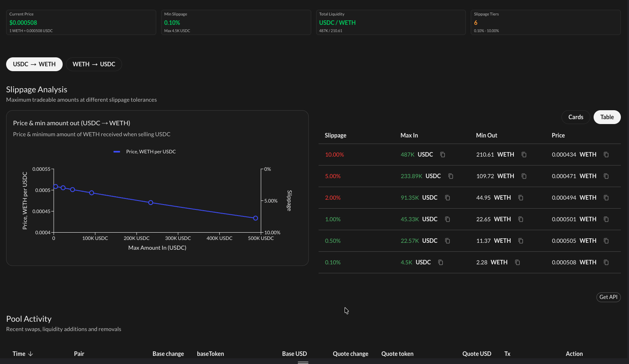Switch direction to WETH → USDC

coord(94,64)
